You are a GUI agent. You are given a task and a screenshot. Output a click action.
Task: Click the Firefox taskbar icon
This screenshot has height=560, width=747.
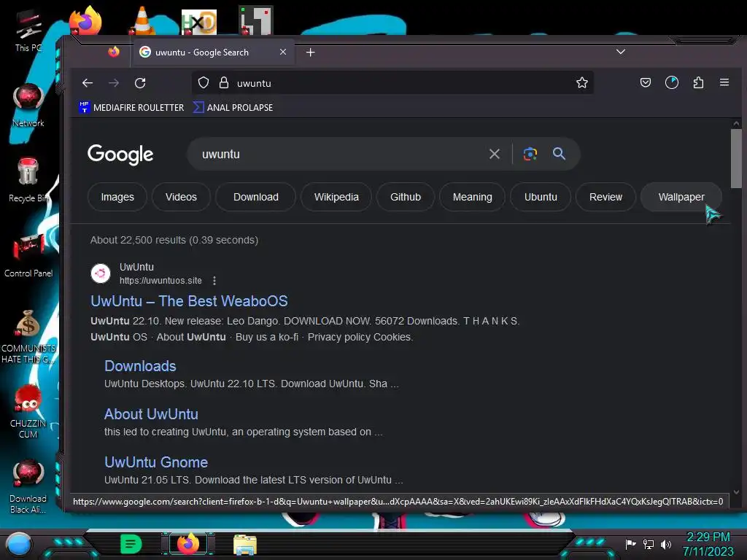[x=187, y=544]
